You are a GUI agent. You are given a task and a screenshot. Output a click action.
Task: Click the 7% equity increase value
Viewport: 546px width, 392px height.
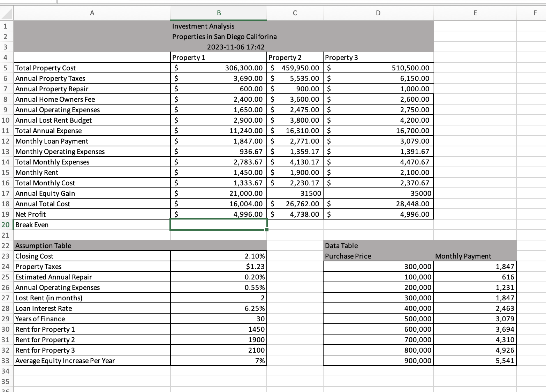click(219, 361)
